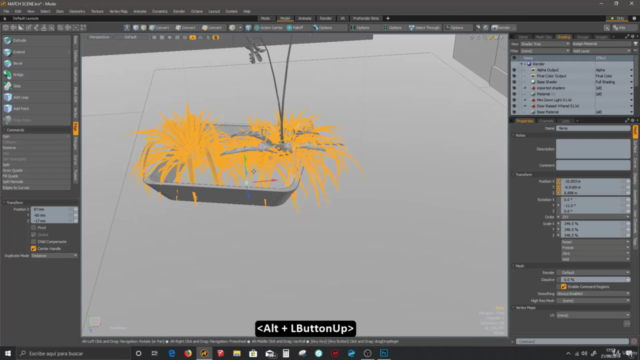Click the Edges to Curves command

pos(36,188)
